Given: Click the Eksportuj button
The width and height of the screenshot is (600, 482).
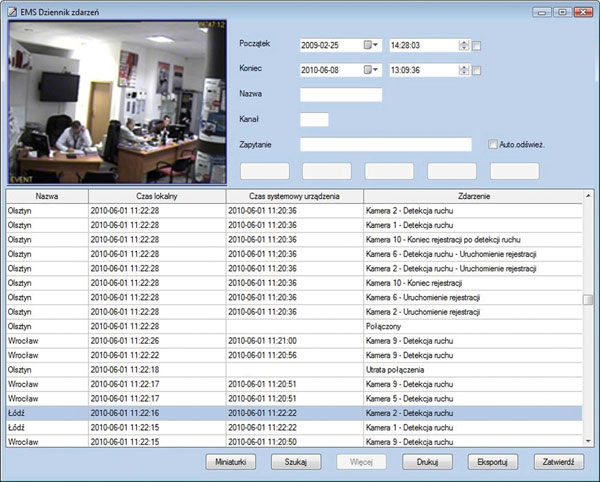Looking at the screenshot, I should [493, 462].
